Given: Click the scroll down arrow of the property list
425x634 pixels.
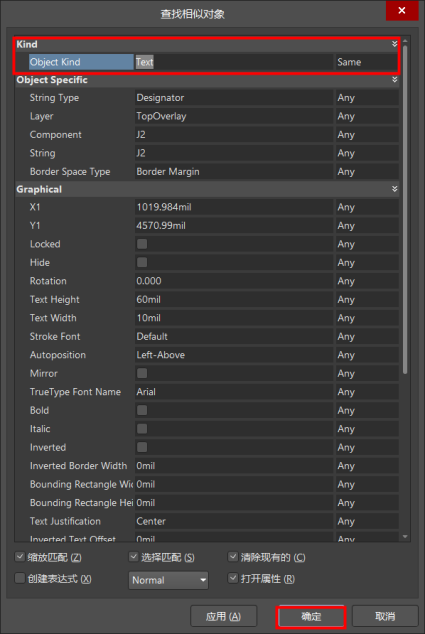Looking at the screenshot, I should 405,537.
